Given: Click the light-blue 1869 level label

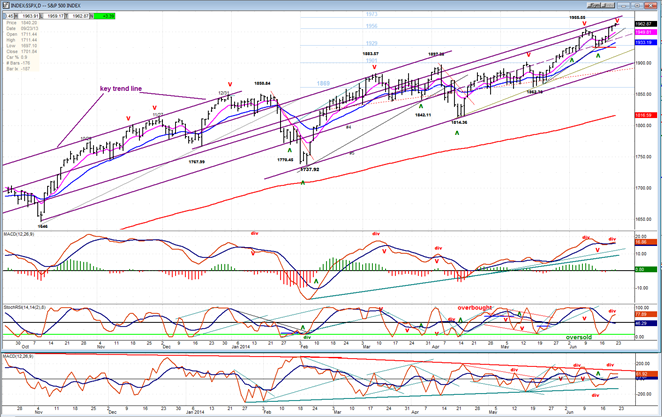Looking at the screenshot, I should pos(323,84).
